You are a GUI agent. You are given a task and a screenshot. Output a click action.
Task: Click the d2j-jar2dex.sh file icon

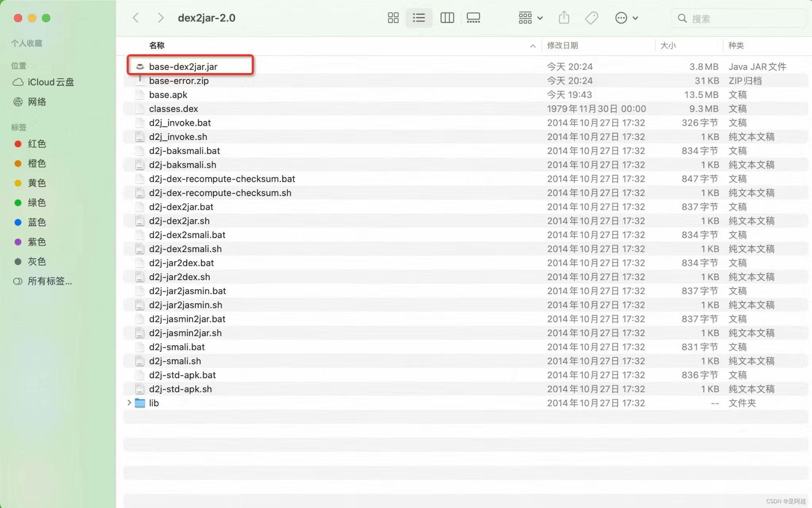140,277
